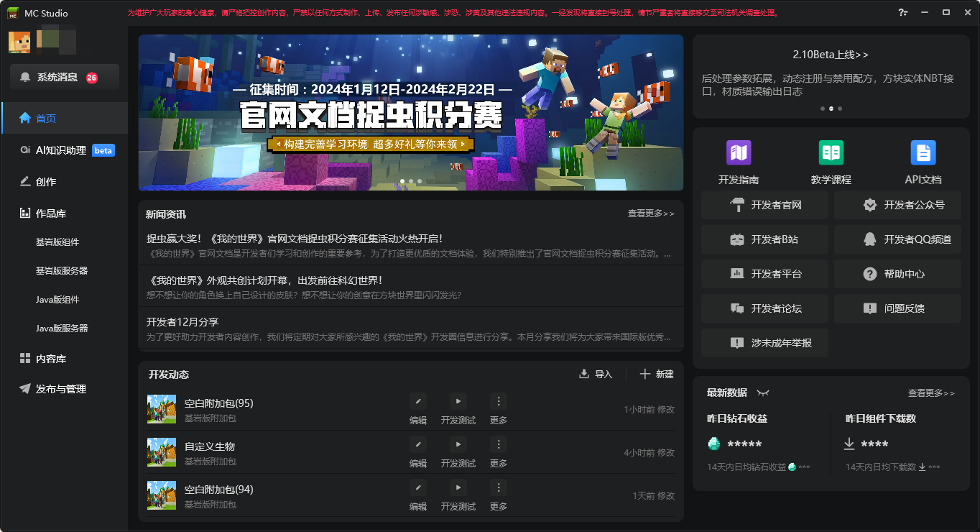
Task: Click 开发者B站 button
Action: (765, 239)
